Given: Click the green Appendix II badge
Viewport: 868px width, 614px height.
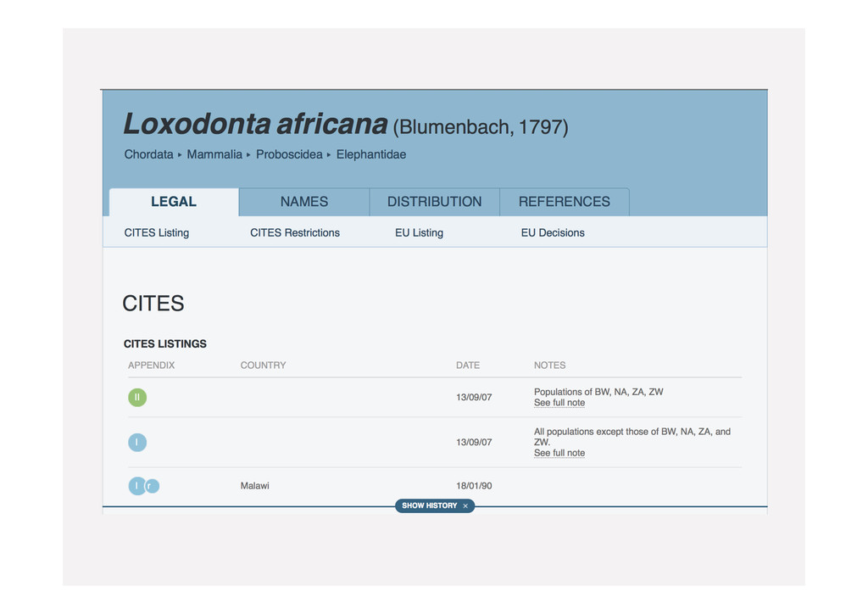Looking at the screenshot, I should pyautogui.click(x=137, y=397).
